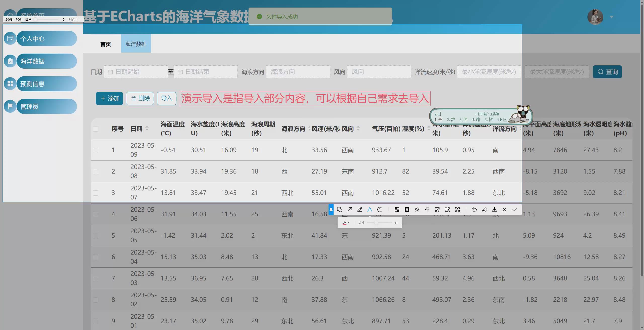Click the 添加 button

click(109, 98)
